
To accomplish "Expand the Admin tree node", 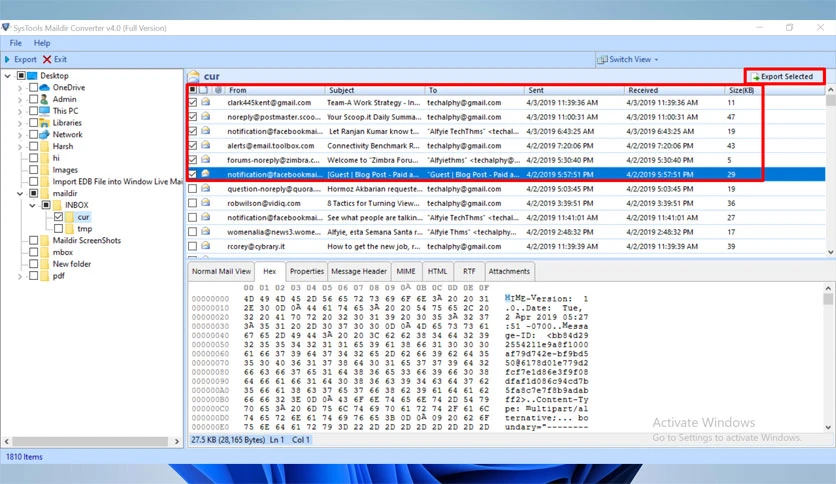I will (20, 99).
